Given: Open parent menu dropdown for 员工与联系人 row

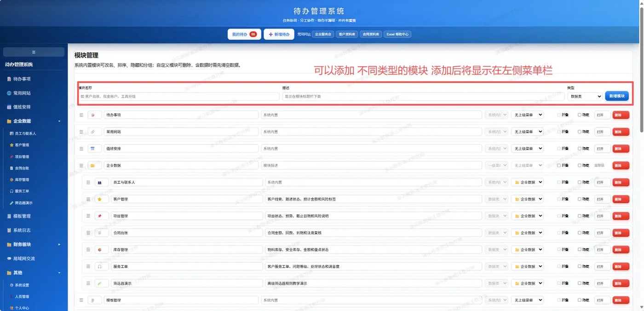Looking at the screenshot, I should (x=527, y=182).
